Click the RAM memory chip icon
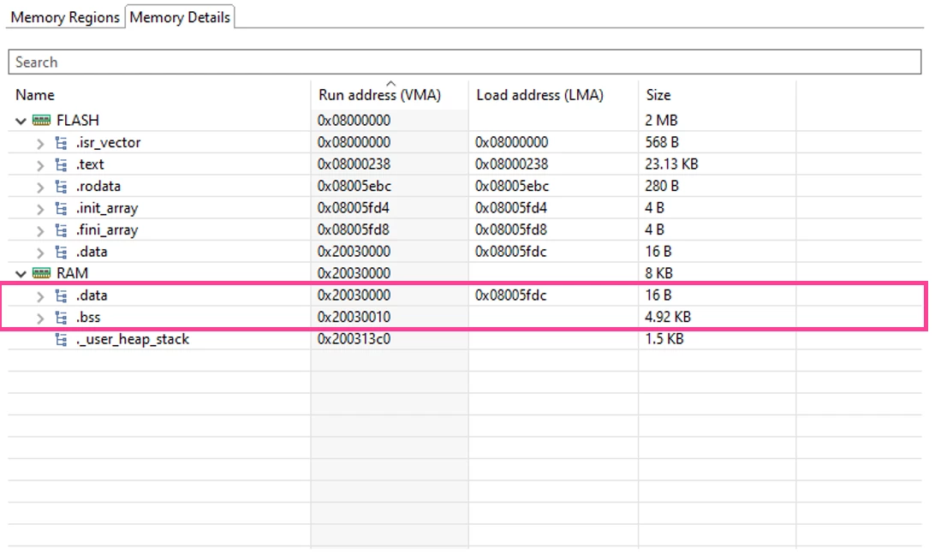Viewport: 941px width, 560px height. [x=41, y=273]
